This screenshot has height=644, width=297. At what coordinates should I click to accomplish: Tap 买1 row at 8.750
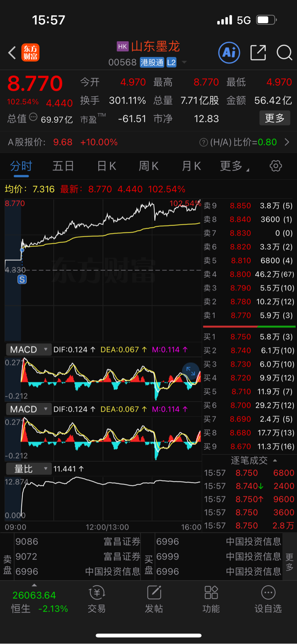tap(249, 337)
